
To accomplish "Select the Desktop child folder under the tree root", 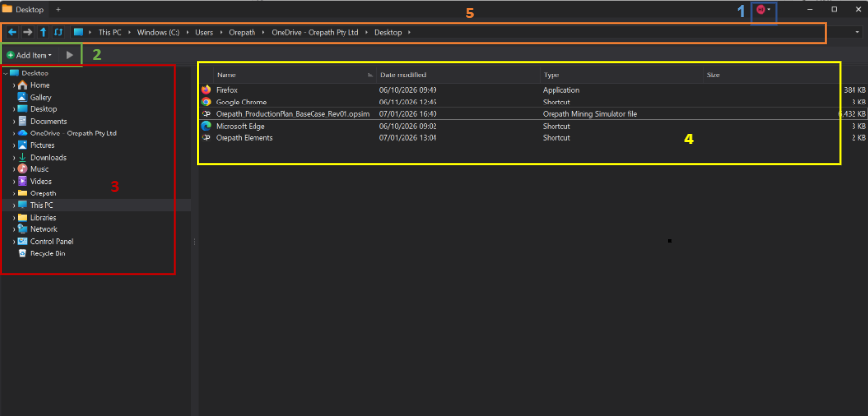I will pos(44,109).
